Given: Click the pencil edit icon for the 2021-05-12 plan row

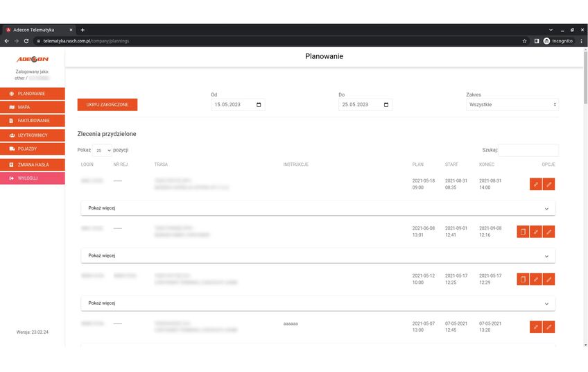Looking at the screenshot, I should [x=548, y=279].
